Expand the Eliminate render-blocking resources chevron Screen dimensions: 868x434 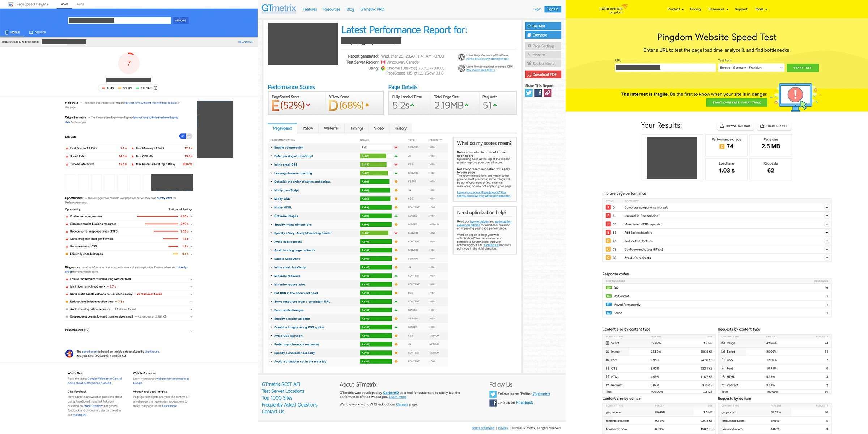(x=191, y=224)
